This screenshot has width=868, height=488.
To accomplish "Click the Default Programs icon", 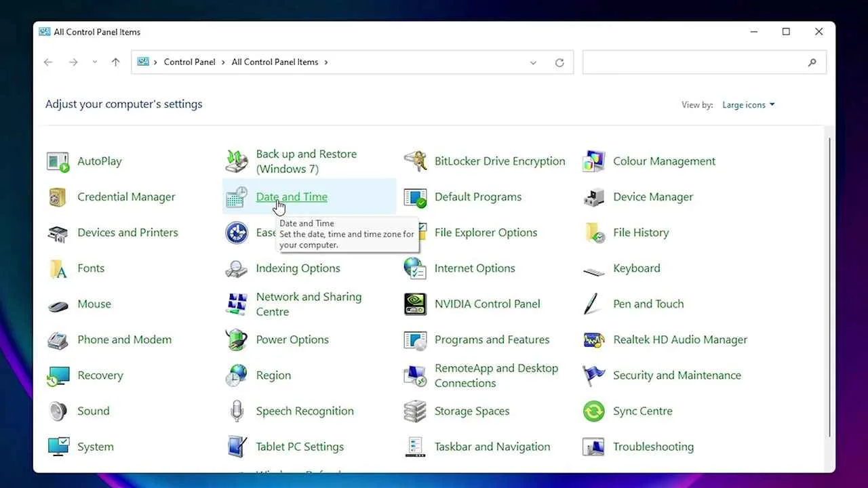I will pyautogui.click(x=415, y=197).
